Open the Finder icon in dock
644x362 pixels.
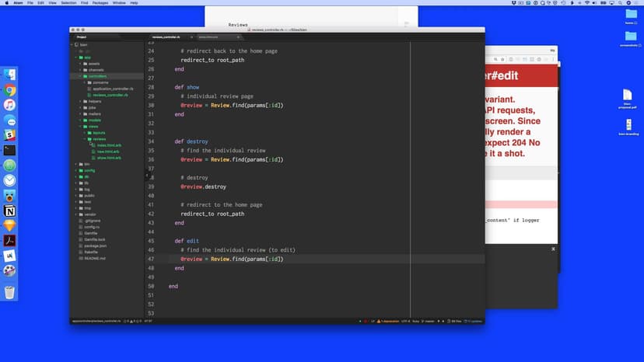10,75
